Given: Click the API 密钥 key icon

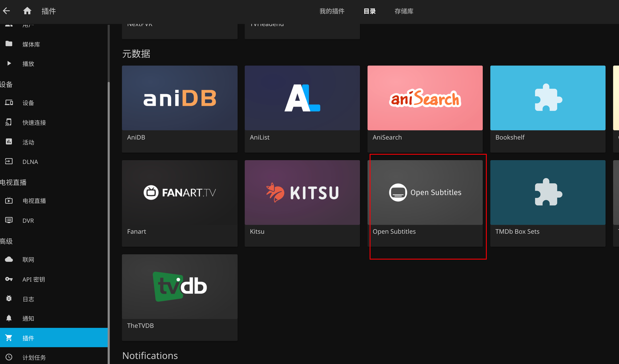Looking at the screenshot, I should (x=9, y=279).
